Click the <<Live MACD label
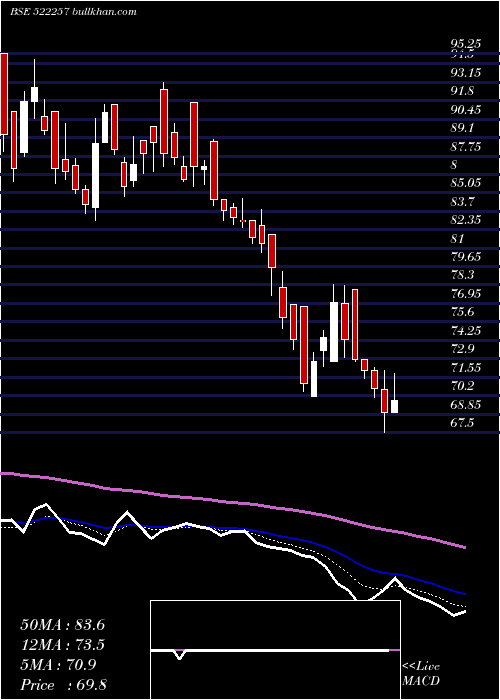Screen dimensions: 500x700 tap(421, 674)
